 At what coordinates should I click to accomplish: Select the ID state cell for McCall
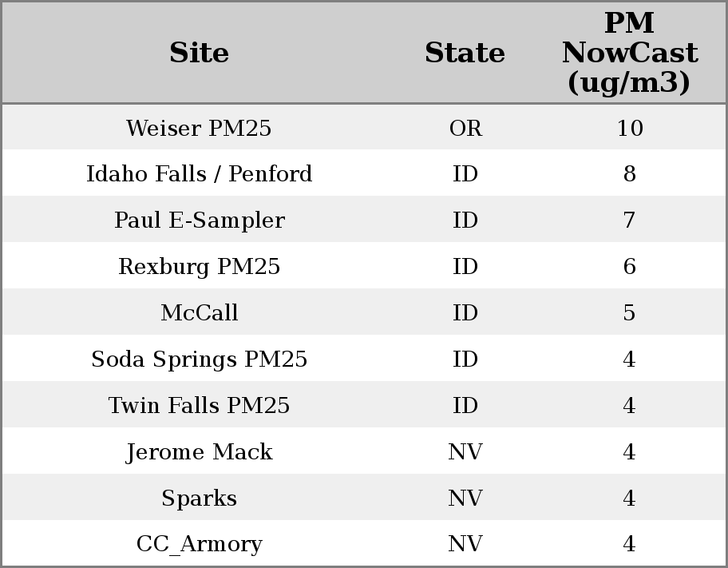point(465,313)
